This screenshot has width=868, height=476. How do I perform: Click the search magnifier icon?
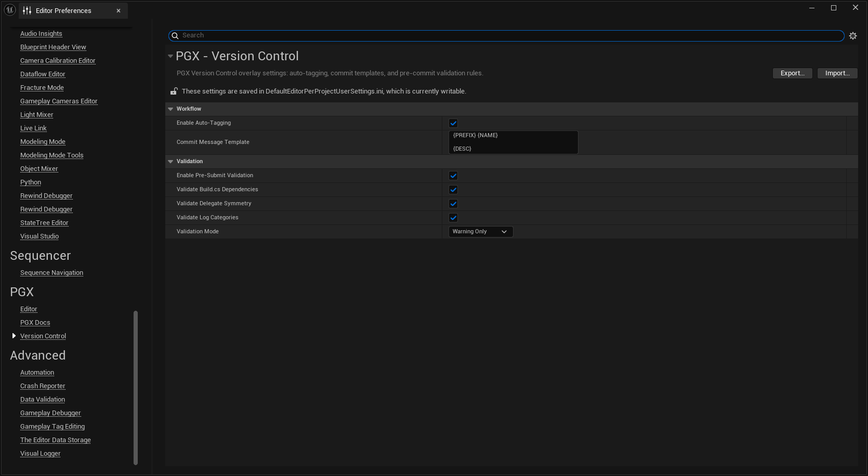click(175, 35)
